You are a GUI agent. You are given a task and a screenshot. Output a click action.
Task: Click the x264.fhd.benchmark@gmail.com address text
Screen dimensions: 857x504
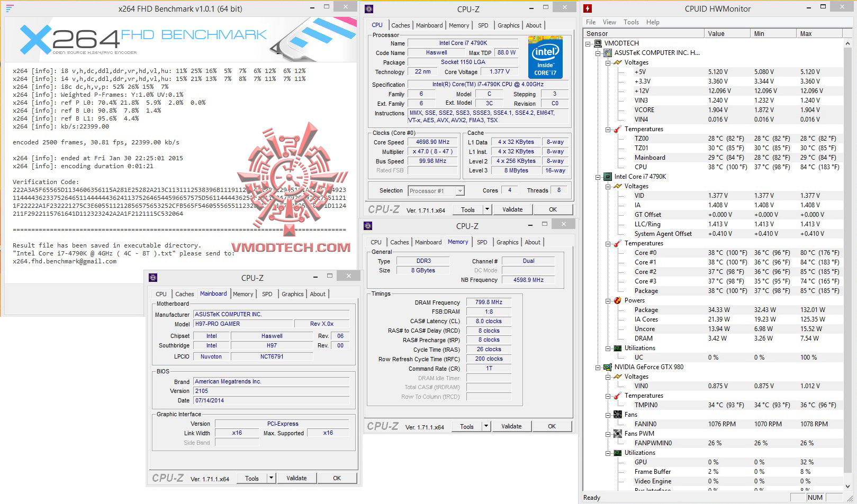[x=65, y=261]
